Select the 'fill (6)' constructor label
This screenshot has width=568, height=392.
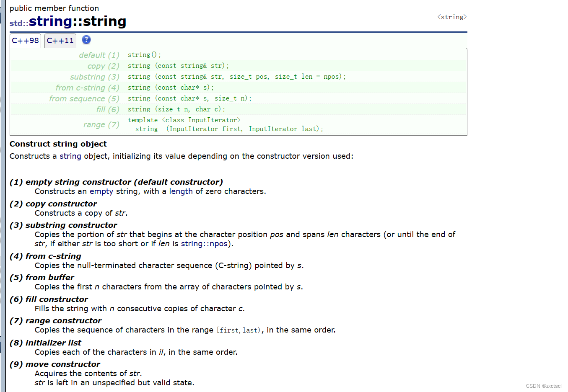tap(108, 110)
